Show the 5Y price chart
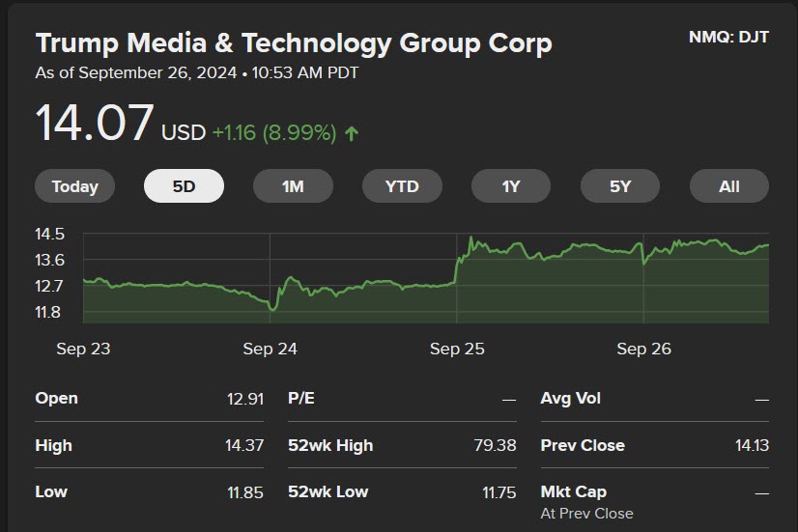Viewport: 798px width, 532px height. (620, 186)
